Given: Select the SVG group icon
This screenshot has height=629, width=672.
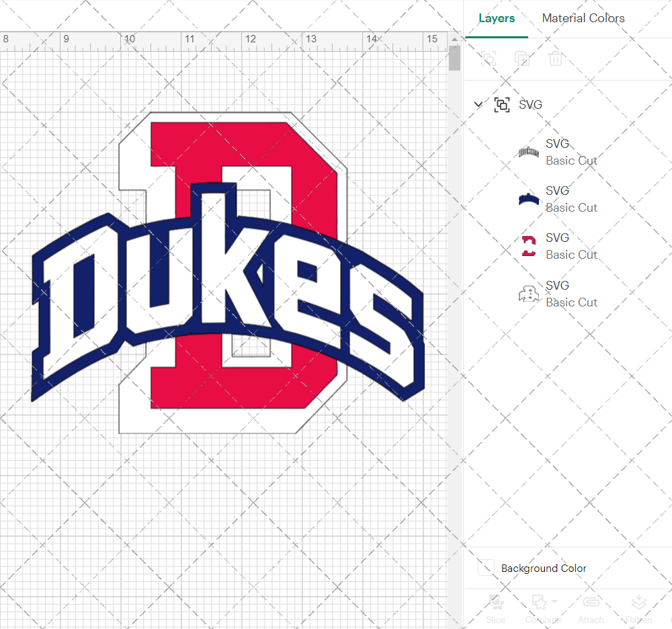Looking at the screenshot, I should [502, 105].
